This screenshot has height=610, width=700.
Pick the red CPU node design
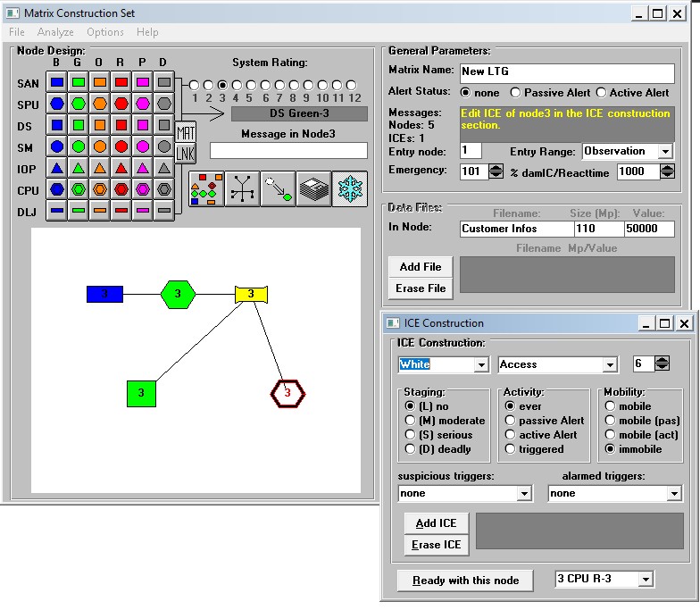click(121, 189)
